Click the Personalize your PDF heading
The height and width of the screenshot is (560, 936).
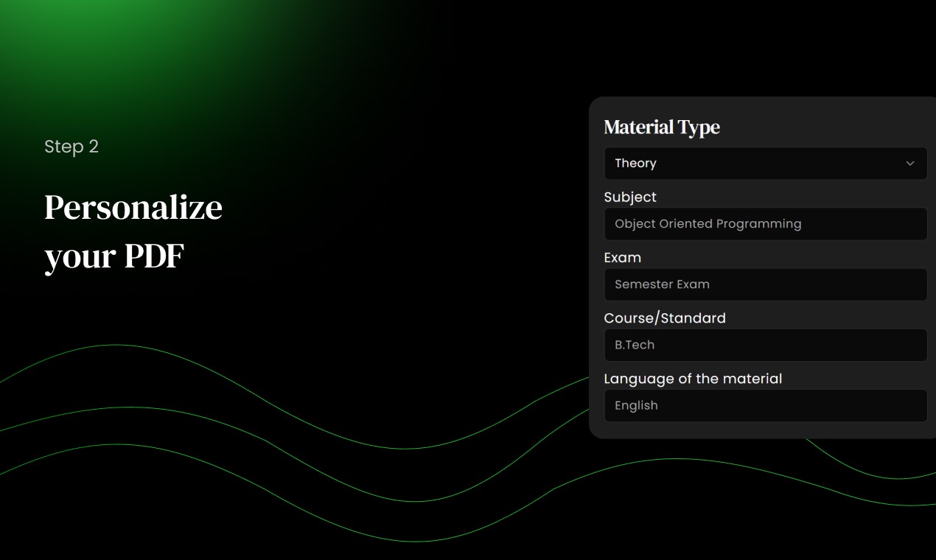(x=133, y=231)
